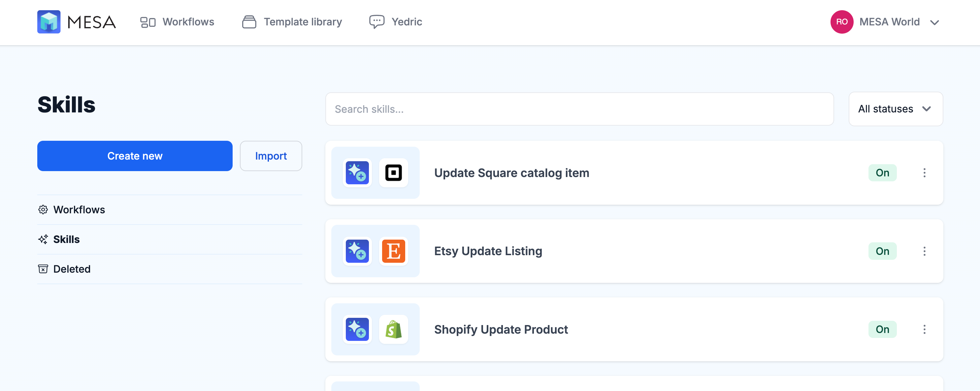The height and width of the screenshot is (391, 980).
Task: Open options menu for Etsy Update Listing
Action: pos(925,251)
